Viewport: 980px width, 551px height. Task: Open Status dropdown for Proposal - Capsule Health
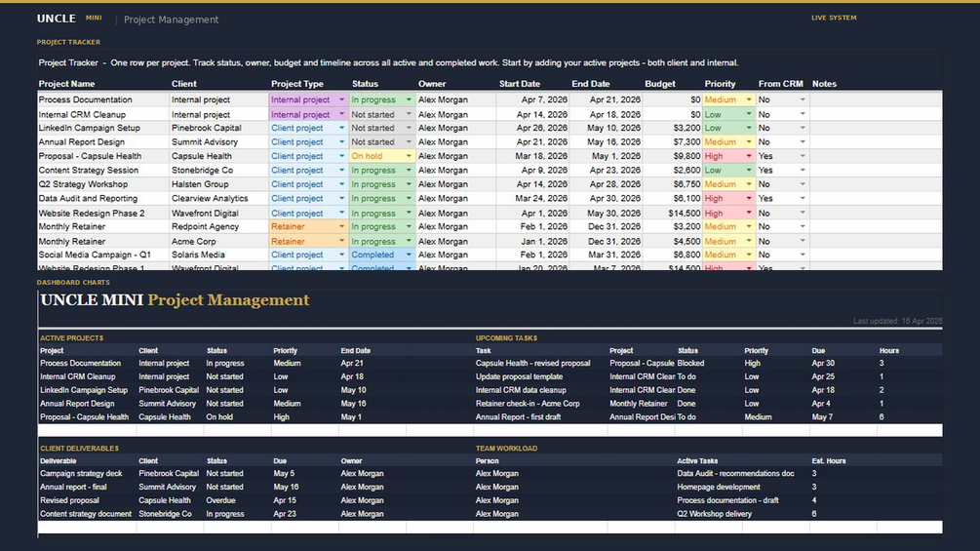coord(409,156)
